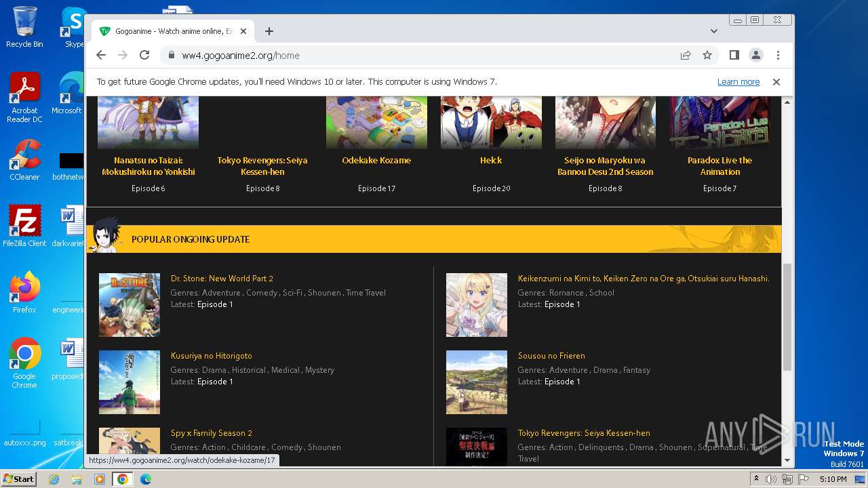The width and height of the screenshot is (868, 488).
Task: Select the Gogoanime tab
Action: tap(173, 31)
